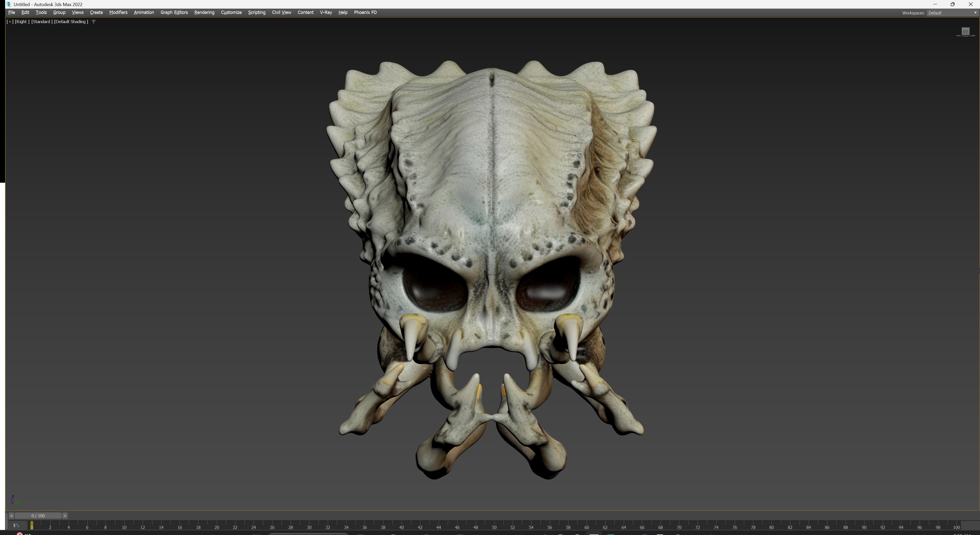Image resolution: width=980 pixels, height=535 pixels.
Task: Open the [Right] point-of-view viewport menu
Action: (22, 22)
